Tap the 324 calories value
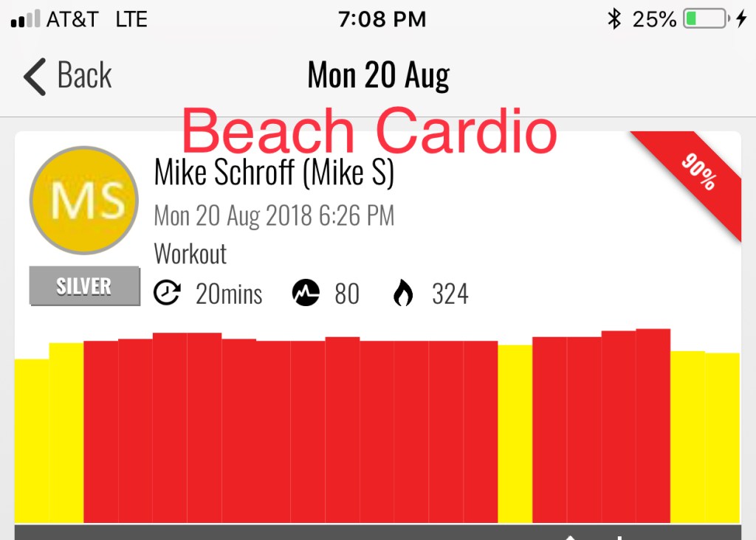The height and width of the screenshot is (540, 756). coord(450,294)
